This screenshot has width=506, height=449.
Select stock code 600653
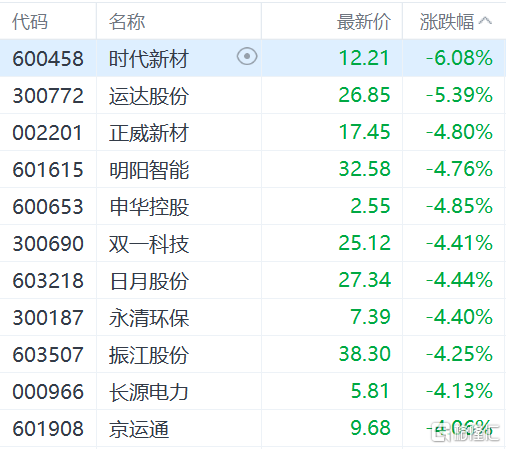[48, 207]
